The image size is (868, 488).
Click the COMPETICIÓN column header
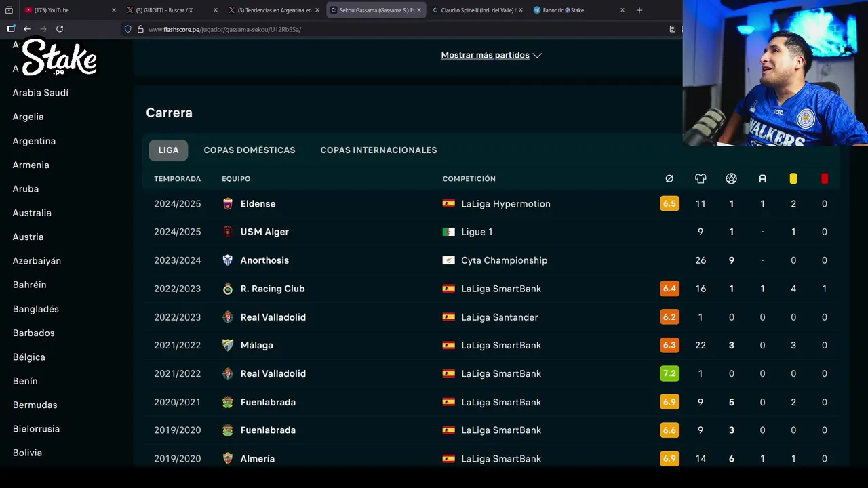pos(469,179)
